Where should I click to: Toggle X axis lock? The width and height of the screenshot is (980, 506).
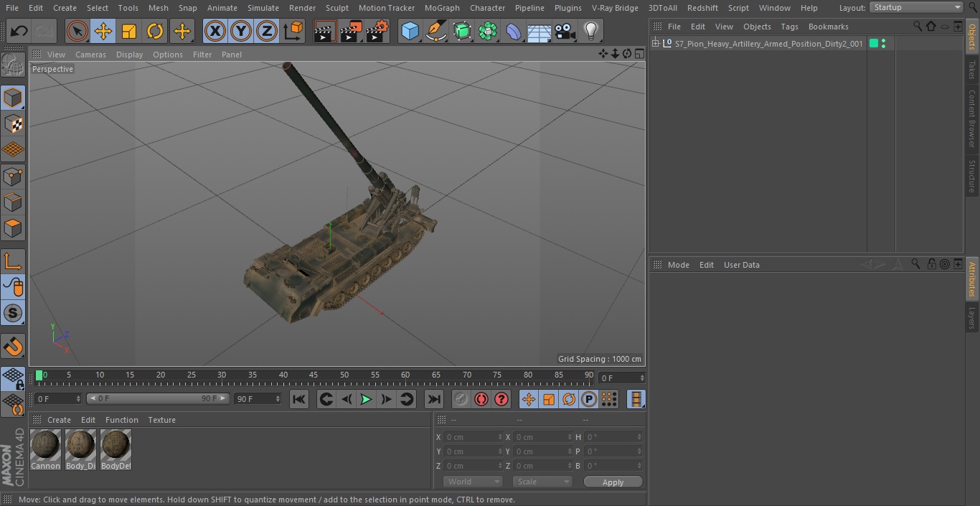click(215, 31)
